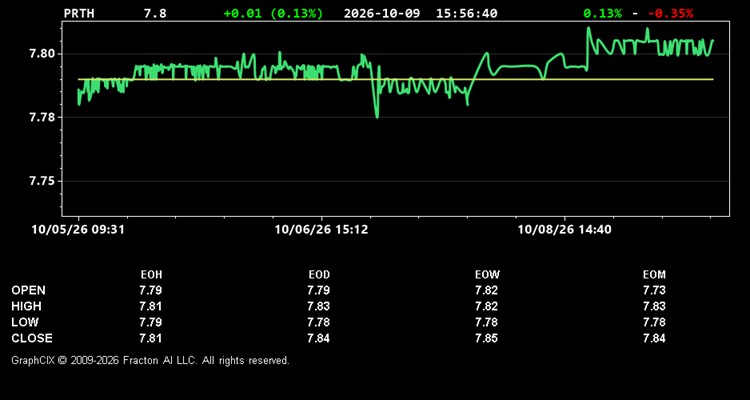
Task: Click the LOW row label
Action: (25, 322)
